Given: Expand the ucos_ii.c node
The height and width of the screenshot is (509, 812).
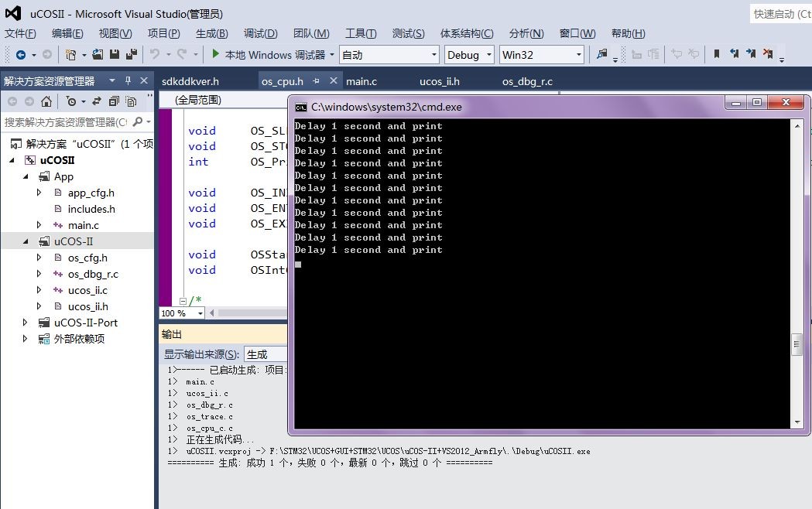Looking at the screenshot, I should pos(39,290).
